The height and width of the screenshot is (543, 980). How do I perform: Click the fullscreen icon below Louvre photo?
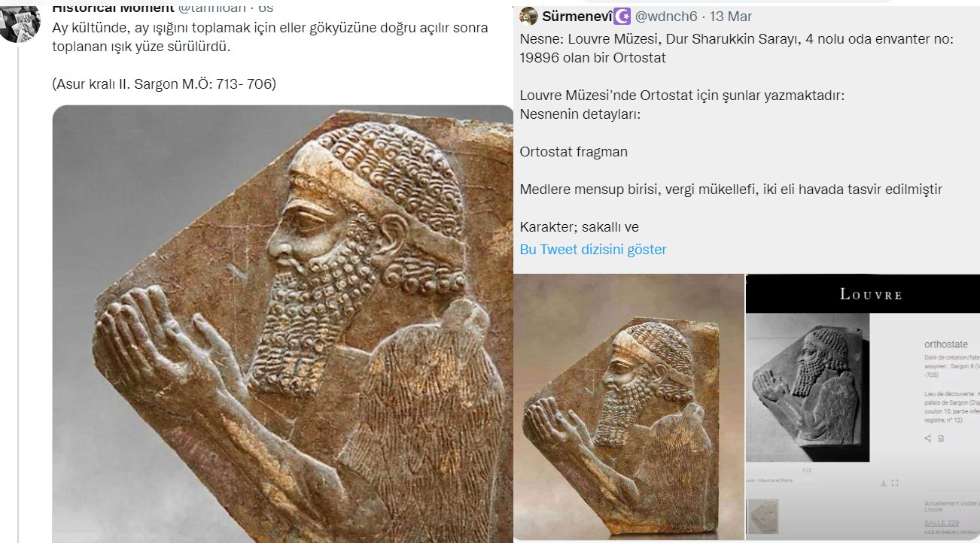click(895, 483)
